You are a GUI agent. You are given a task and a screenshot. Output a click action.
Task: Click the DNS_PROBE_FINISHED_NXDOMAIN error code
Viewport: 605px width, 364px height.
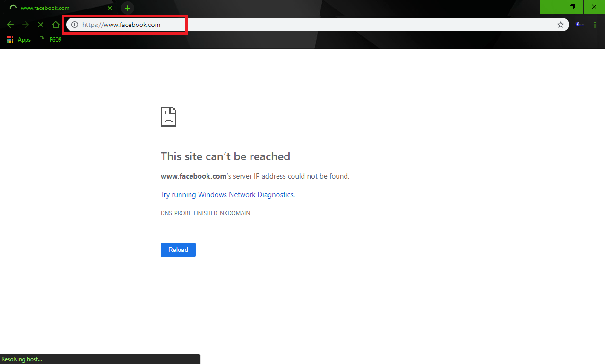pos(205,213)
